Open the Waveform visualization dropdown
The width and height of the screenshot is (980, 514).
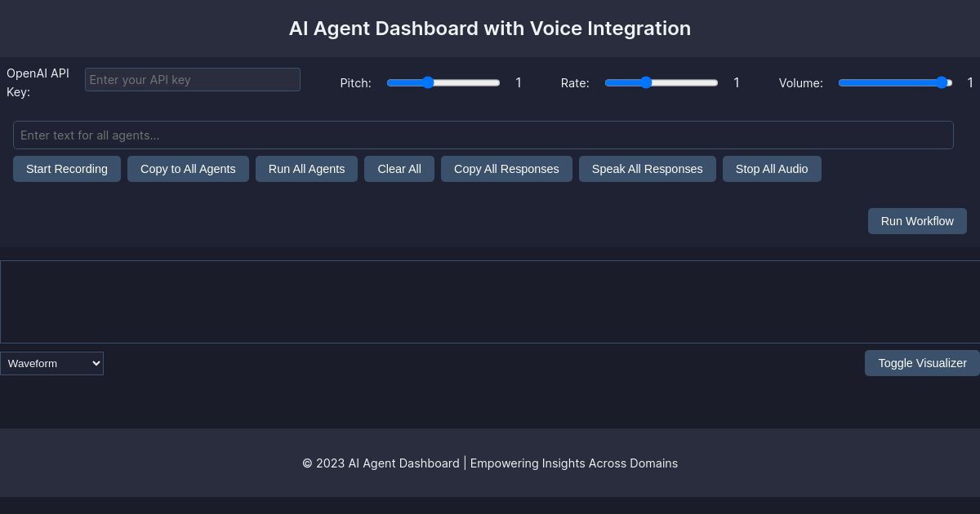(x=51, y=363)
